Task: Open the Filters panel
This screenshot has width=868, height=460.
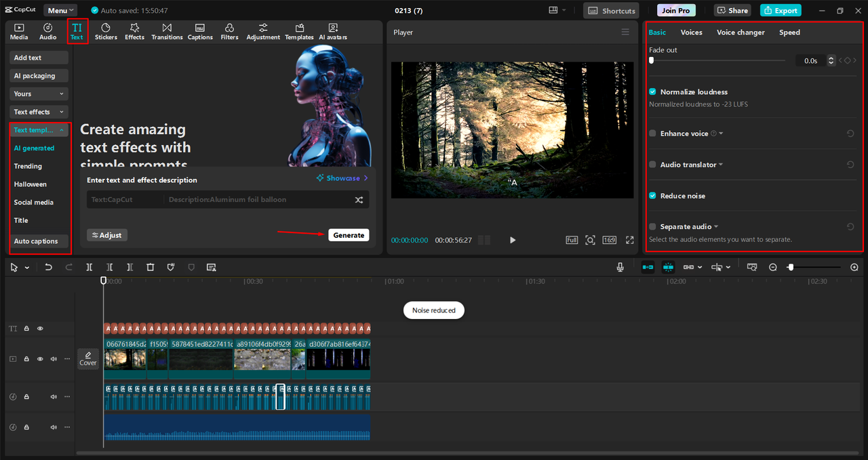Action: [x=229, y=31]
